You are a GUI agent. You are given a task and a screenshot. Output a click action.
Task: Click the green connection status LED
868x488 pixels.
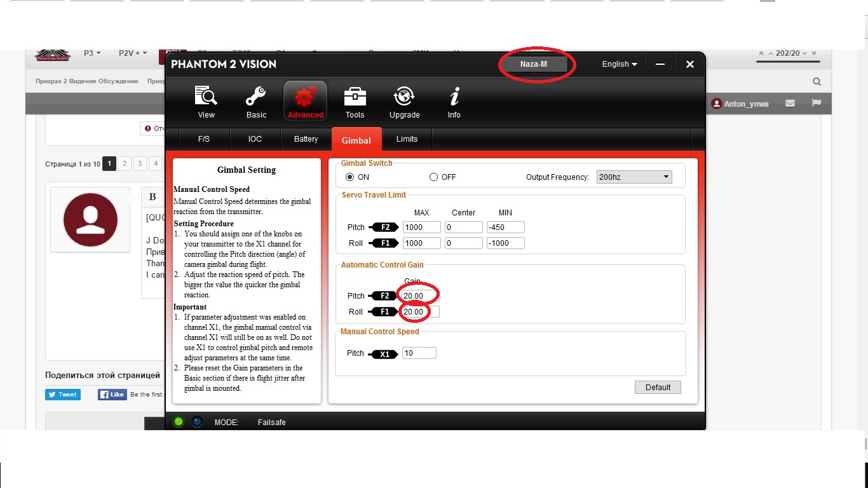tap(179, 422)
